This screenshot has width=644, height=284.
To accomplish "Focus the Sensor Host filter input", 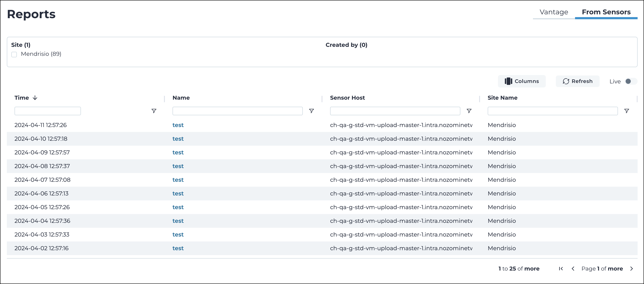I will 395,111.
